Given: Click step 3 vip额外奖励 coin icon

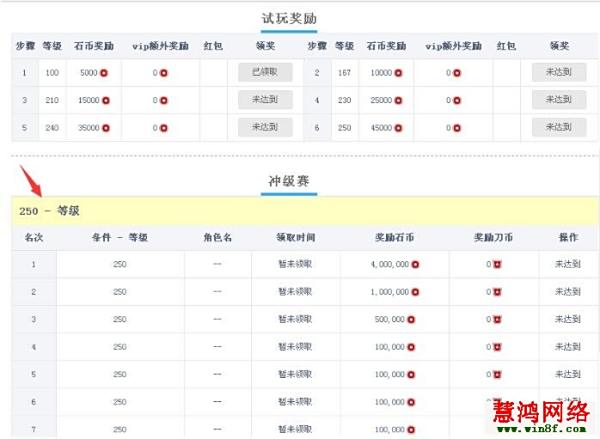Looking at the screenshot, I should click(x=164, y=100).
